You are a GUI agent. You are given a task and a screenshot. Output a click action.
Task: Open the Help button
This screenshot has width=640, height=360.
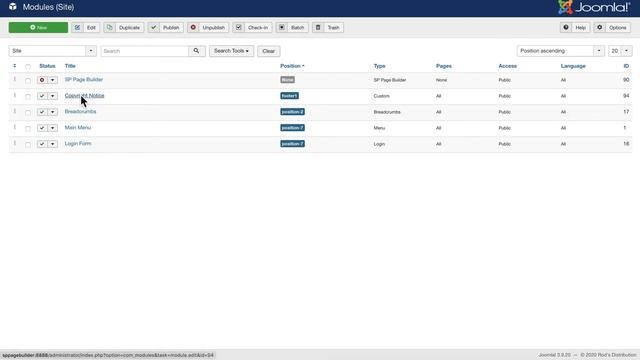[x=575, y=27]
